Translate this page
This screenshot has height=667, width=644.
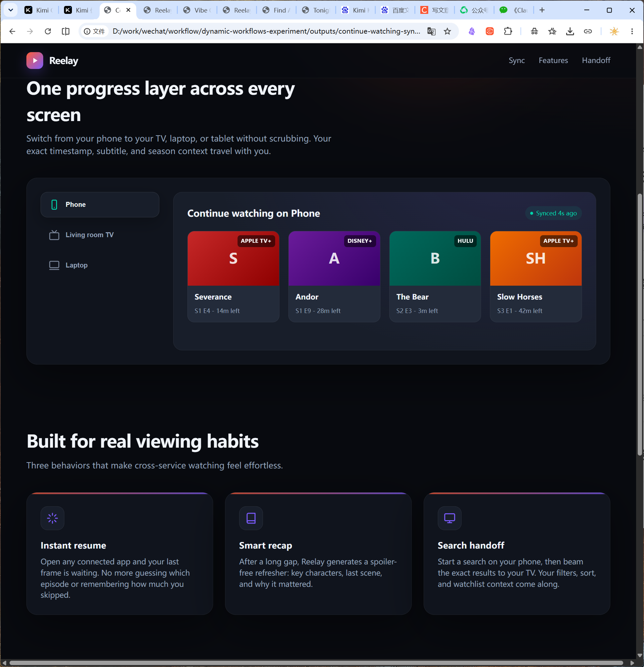pyautogui.click(x=431, y=31)
